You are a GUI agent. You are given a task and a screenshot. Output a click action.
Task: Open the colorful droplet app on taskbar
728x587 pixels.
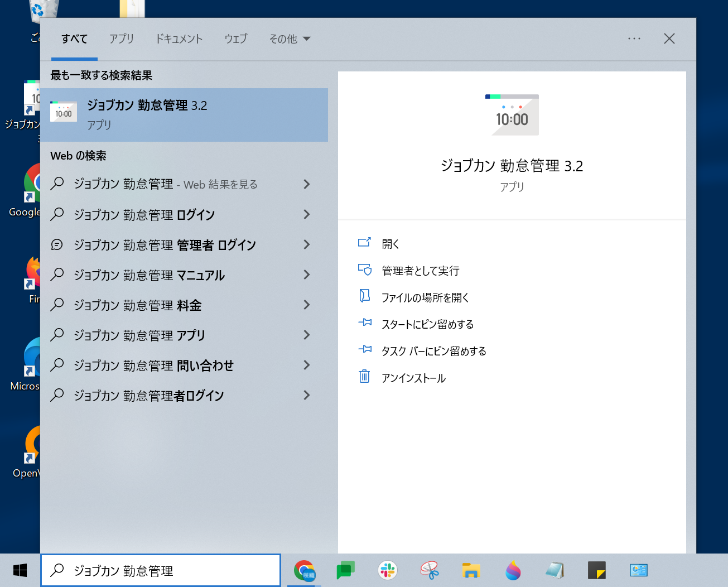pos(513,570)
